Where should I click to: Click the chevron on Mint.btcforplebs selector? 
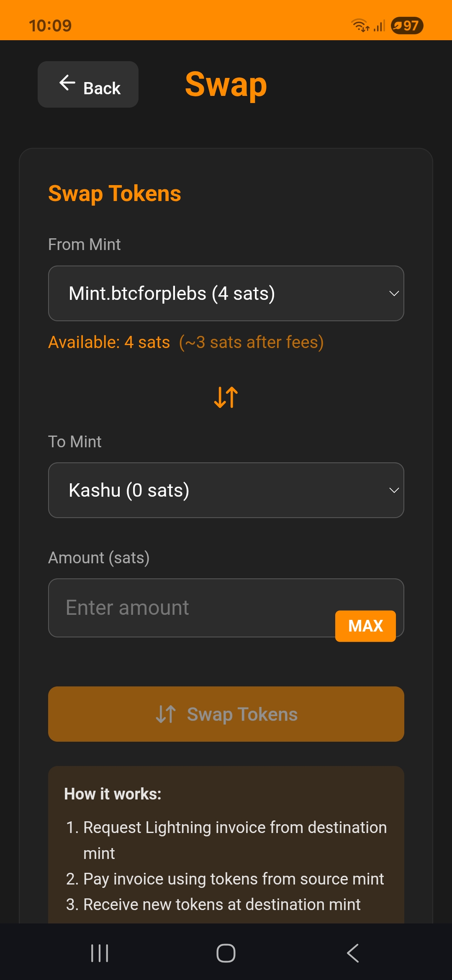[394, 293]
